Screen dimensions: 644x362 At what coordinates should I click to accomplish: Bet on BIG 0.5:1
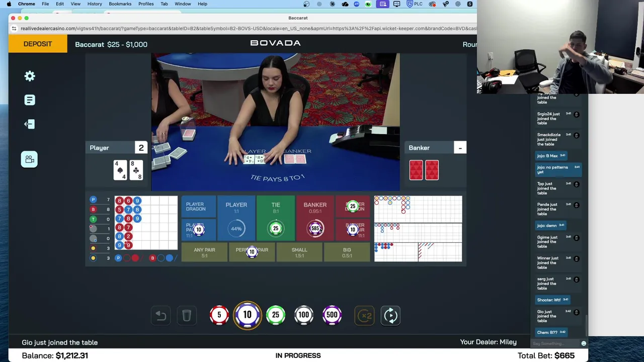click(x=347, y=252)
